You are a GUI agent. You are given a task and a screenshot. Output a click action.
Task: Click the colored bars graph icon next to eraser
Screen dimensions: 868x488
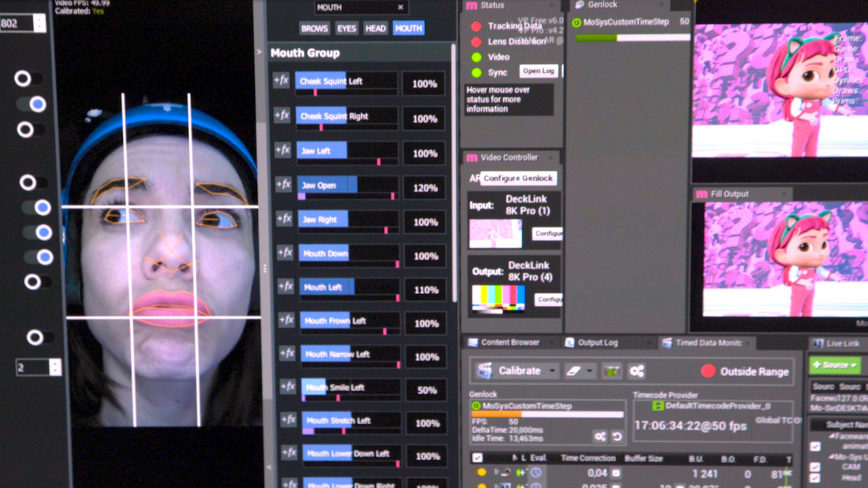pyautogui.click(x=612, y=371)
